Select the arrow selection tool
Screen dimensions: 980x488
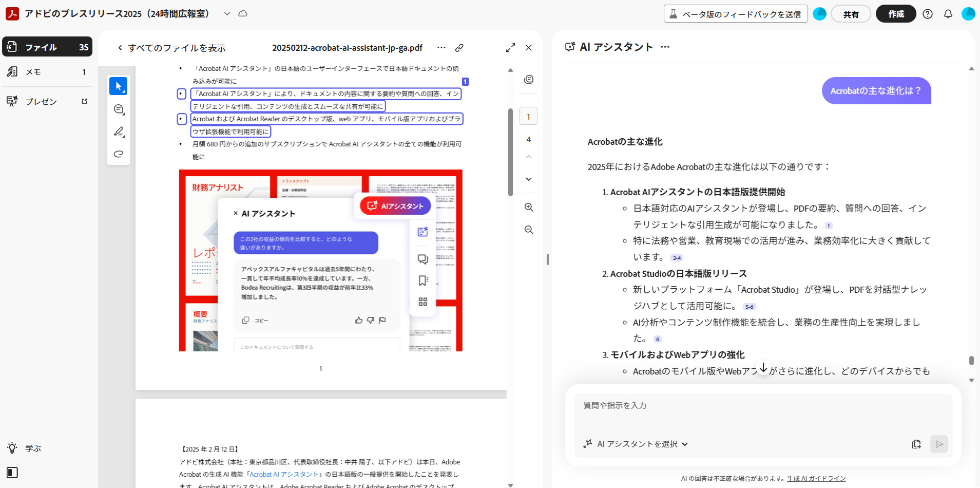click(x=118, y=86)
